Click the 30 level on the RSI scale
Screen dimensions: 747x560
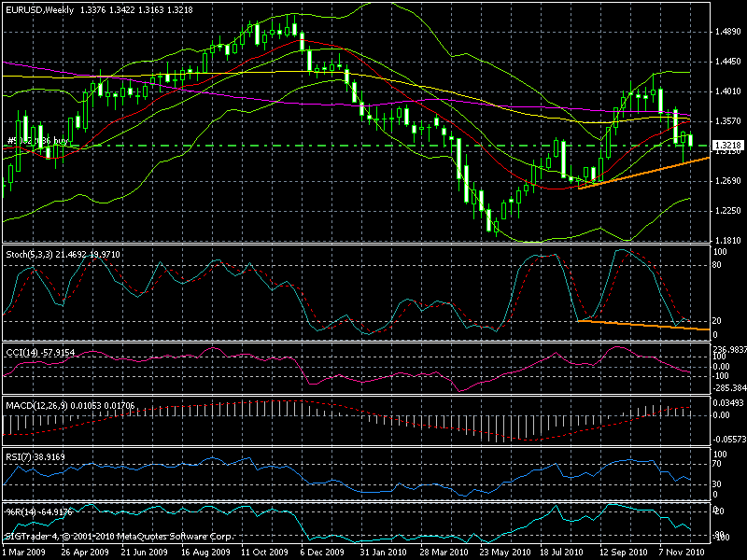click(x=717, y=484)
